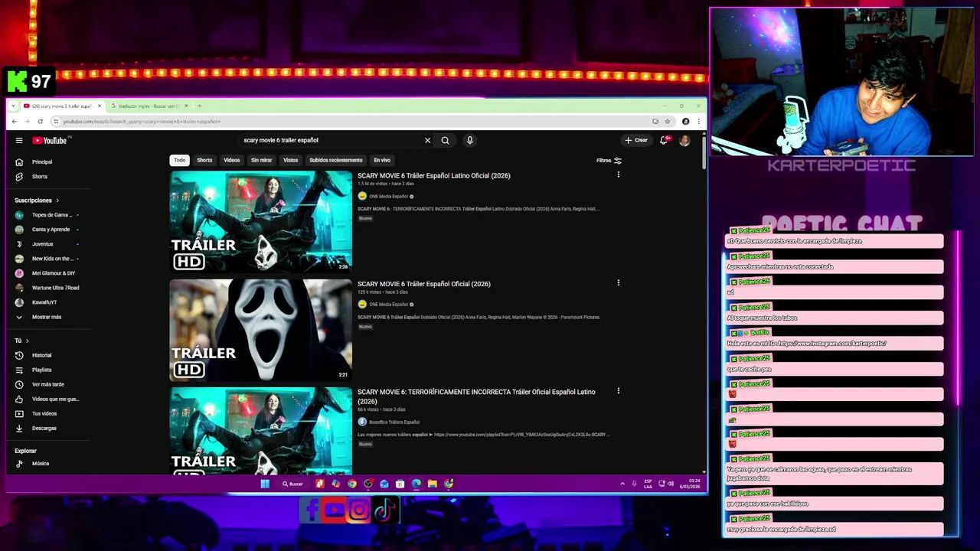
Task: Click the Crear create button
Action: point(636,140)
